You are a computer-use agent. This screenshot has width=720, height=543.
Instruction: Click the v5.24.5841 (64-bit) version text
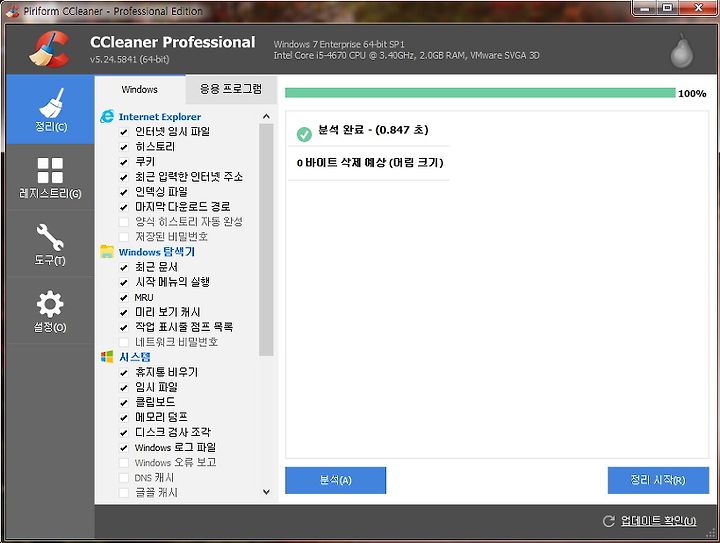point(129,59)
